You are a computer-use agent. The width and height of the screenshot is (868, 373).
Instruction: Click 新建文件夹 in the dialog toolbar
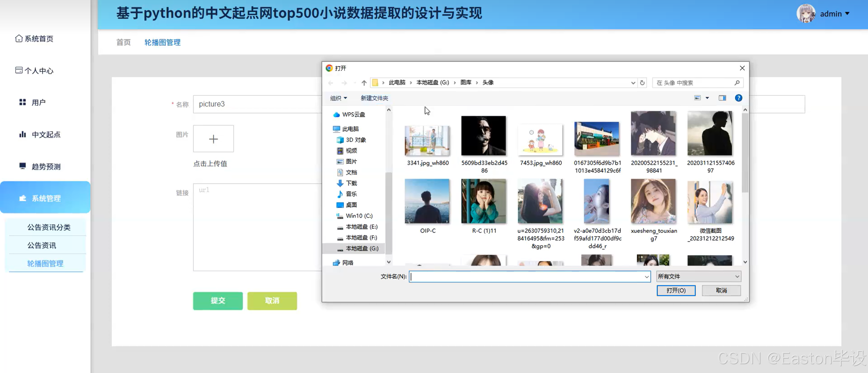coord(374,98)
